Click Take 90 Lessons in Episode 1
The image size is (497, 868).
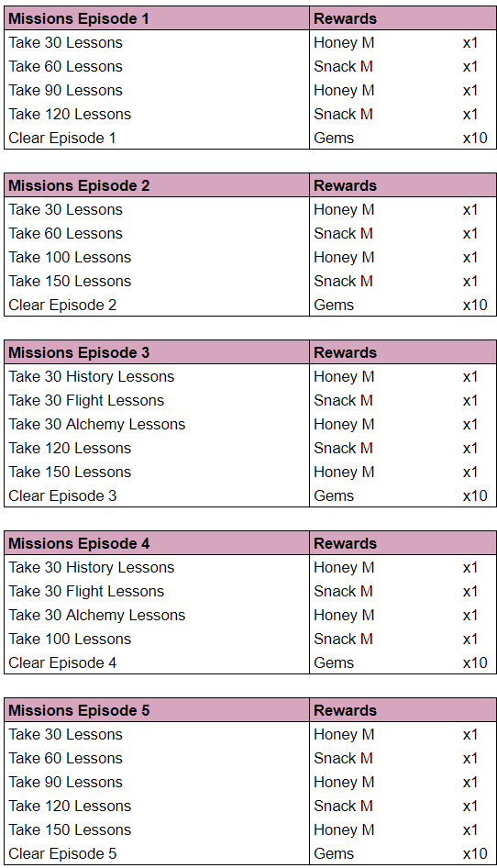[x=65, y=90]
